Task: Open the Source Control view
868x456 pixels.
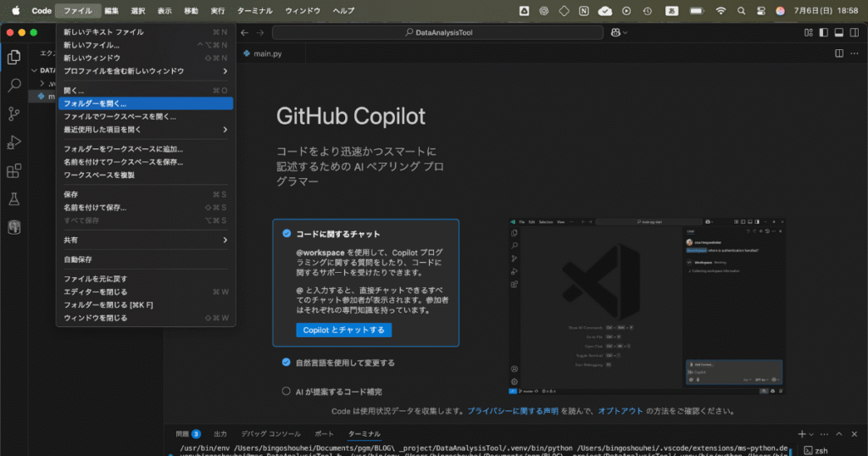Action: point(14,114)
